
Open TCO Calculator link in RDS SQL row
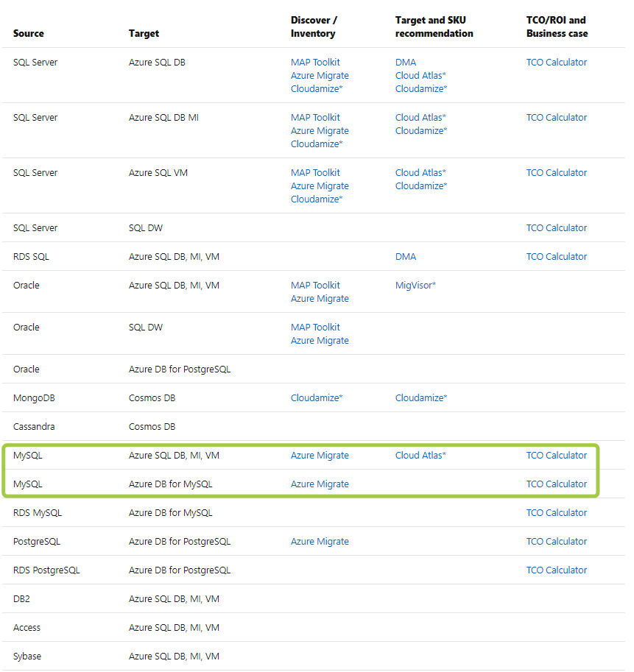coord(557,257)
